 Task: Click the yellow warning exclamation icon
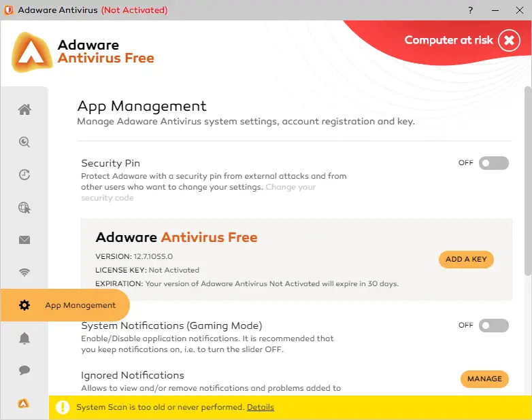(63, 407)
